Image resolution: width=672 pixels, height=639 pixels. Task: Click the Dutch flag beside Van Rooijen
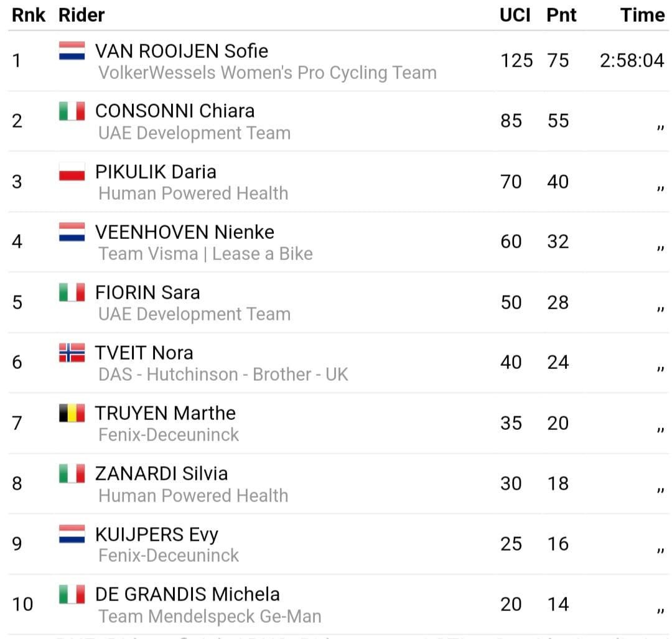(x=72, y=50)
